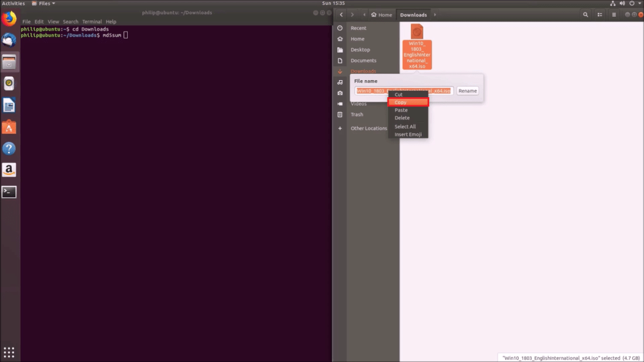Launch Amazon from the dock
This screenshot has width=644, height=362.
tap(9, 170)
